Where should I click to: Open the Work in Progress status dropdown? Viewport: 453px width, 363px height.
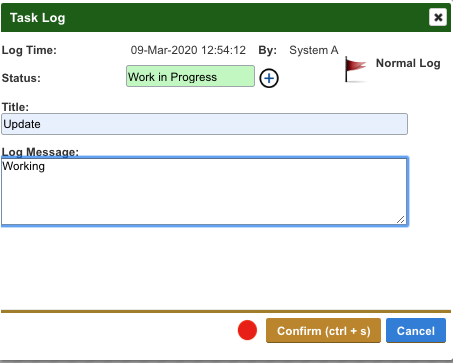click(190, 76)
